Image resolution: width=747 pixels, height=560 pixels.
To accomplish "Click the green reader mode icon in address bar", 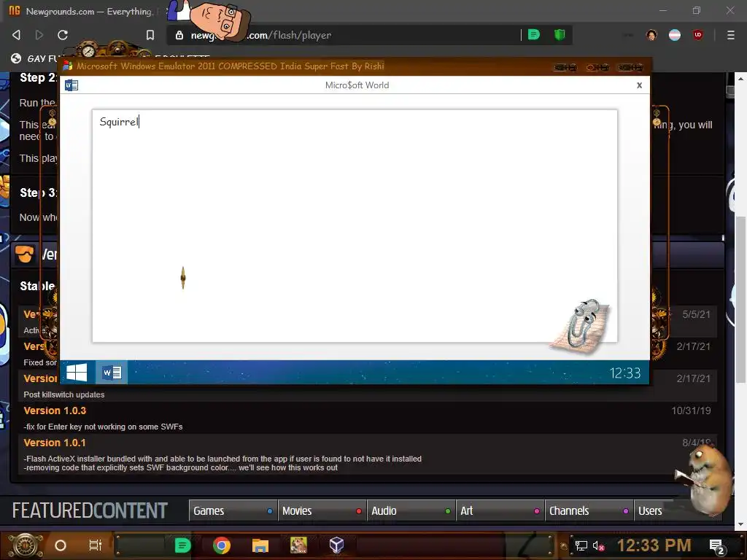I will pos(534,35).
